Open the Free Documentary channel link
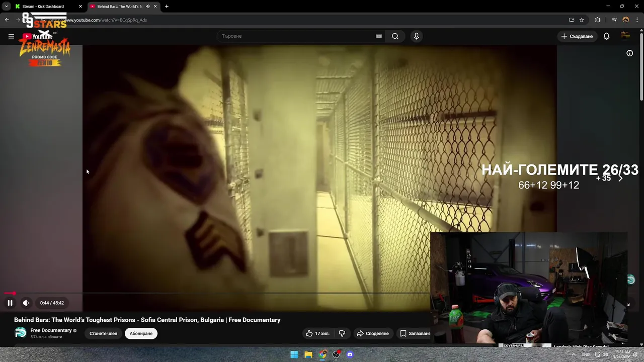This screenshot has height=362, width=644. [x=51, y=330]
